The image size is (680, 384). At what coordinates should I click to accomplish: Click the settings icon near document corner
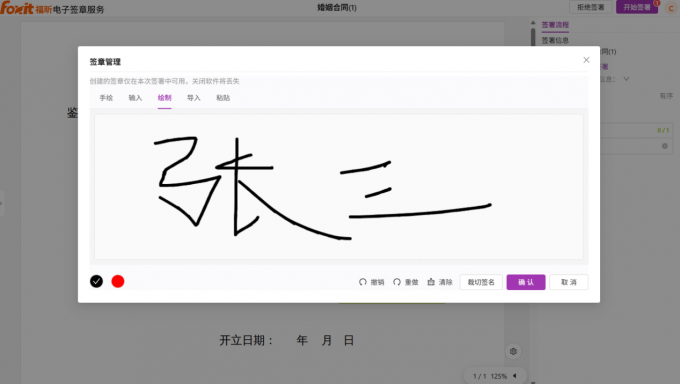point(513,351)
